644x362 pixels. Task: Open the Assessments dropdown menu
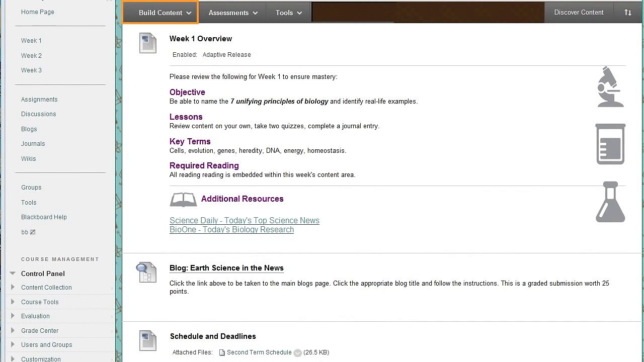click(x=233, y=13)
